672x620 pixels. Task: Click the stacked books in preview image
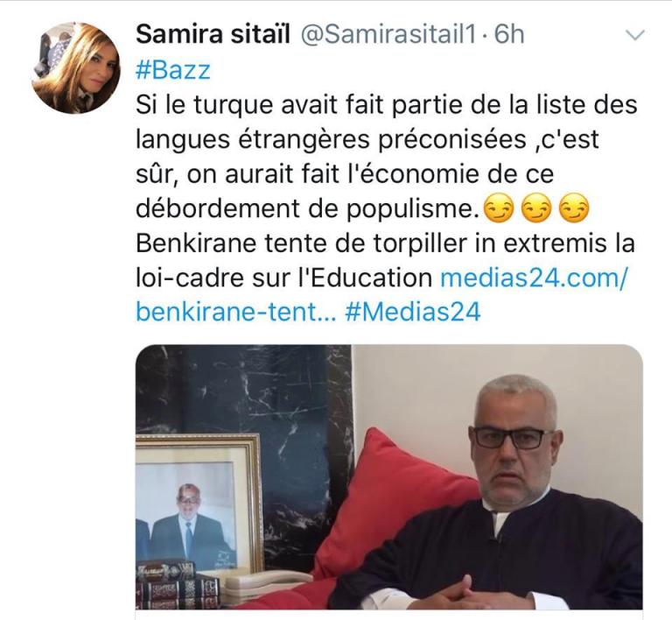pyautogui.click(x=178, y=585)
